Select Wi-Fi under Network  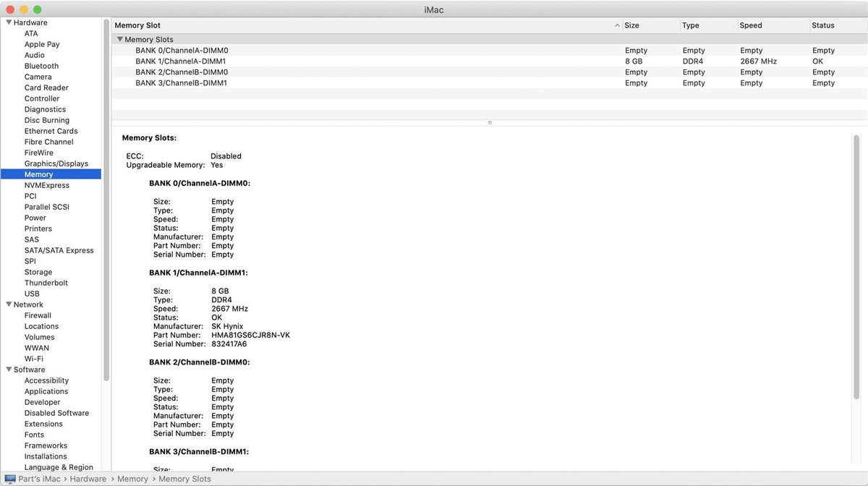[x=34, y=358]
